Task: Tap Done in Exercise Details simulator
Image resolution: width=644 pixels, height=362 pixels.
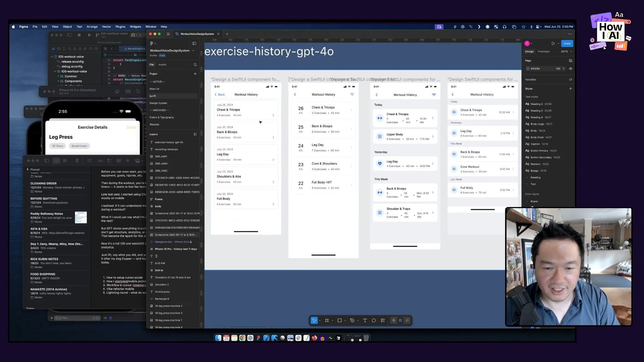Action: click(x=131, y=127)
